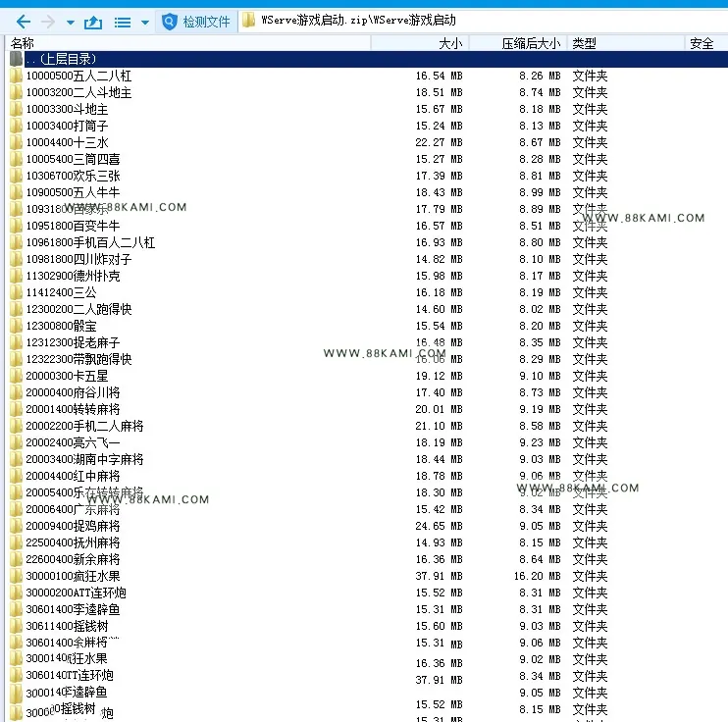Open the navigation history dropdown arrow

pyautogui.click(x=71, y=23)
